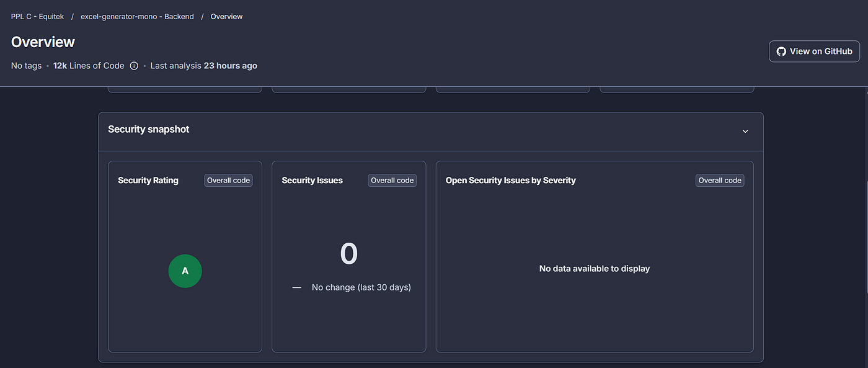This screenshot has height=368, width=868.
Task: Click the Security Issues count 0
Action: pyautogui.click(x=349, y=254)
